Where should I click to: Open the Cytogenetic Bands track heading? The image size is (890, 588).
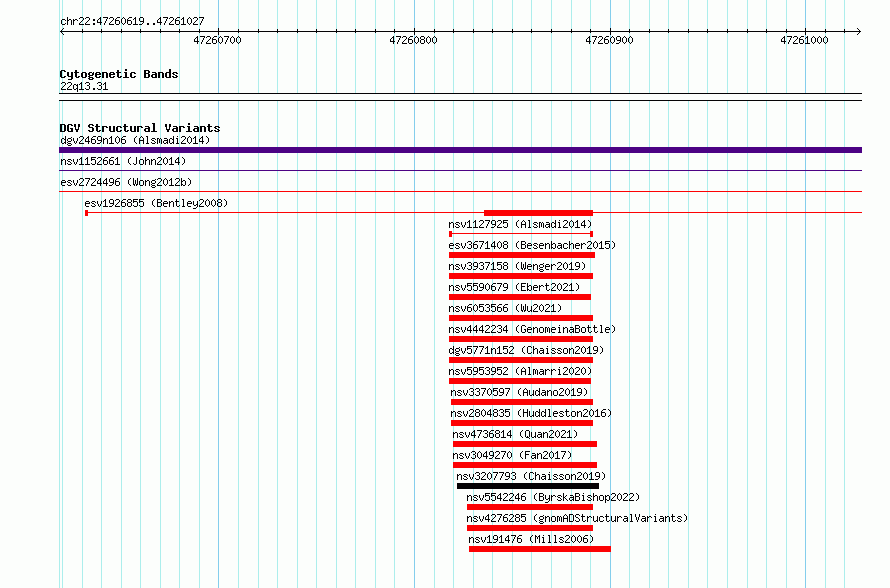click(119, 74)
